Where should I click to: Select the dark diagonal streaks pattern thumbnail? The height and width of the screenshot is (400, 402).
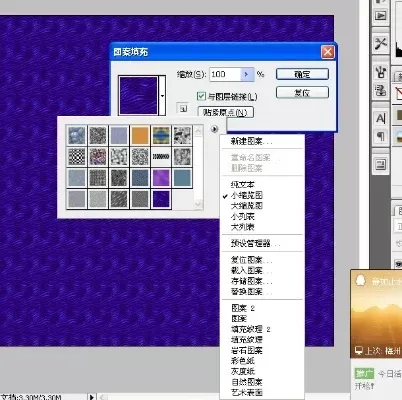119,199
